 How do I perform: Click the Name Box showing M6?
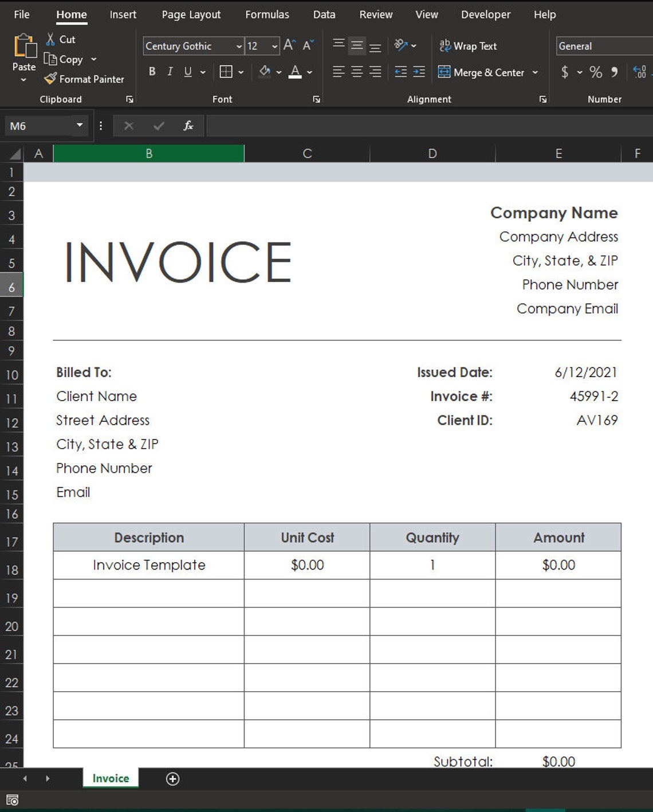click(x=40, y=125)
